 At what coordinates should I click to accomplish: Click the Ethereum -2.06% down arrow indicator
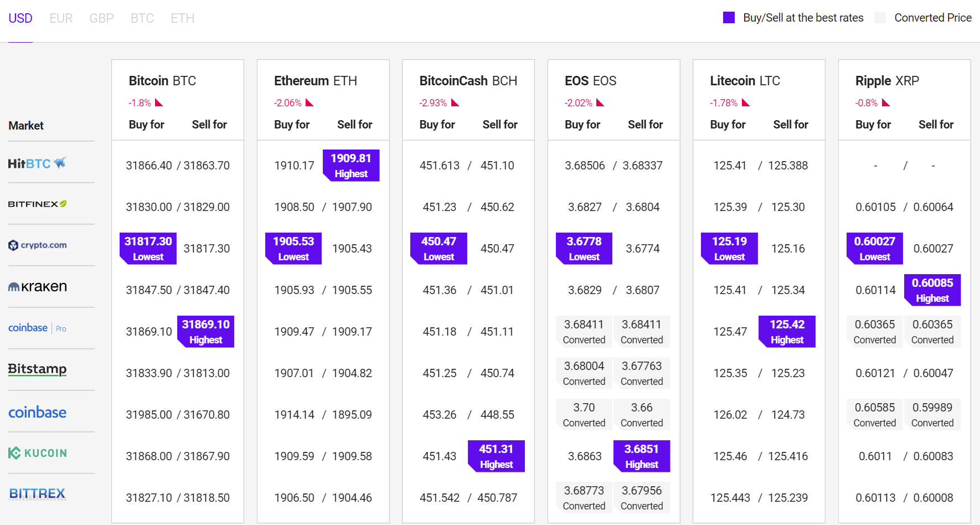[310, 102]
